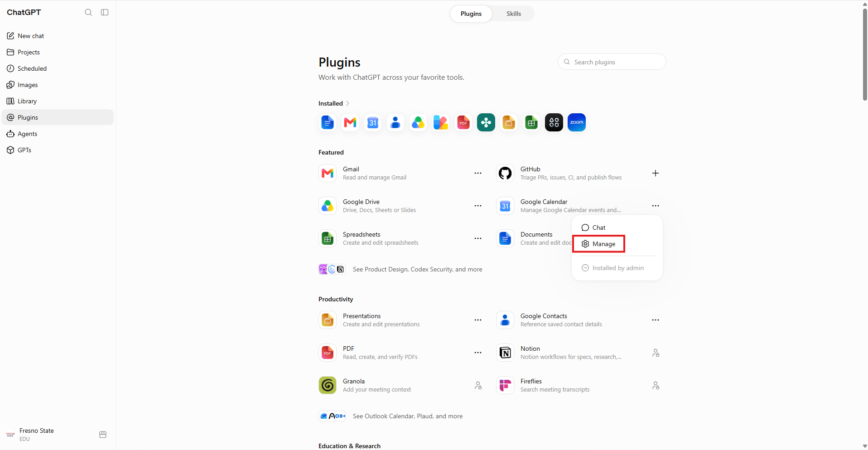Click the Search plugins input field
This screenshot has height=450, width=868.
click(612, 62)
